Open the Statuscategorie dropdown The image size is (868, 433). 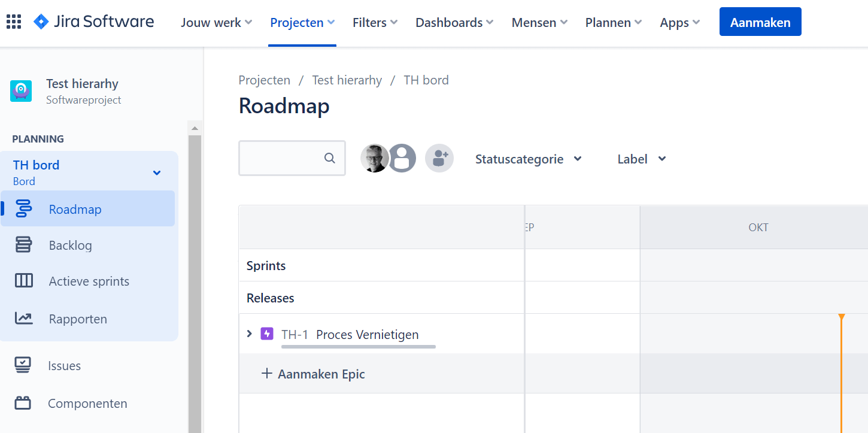(529, 159)
